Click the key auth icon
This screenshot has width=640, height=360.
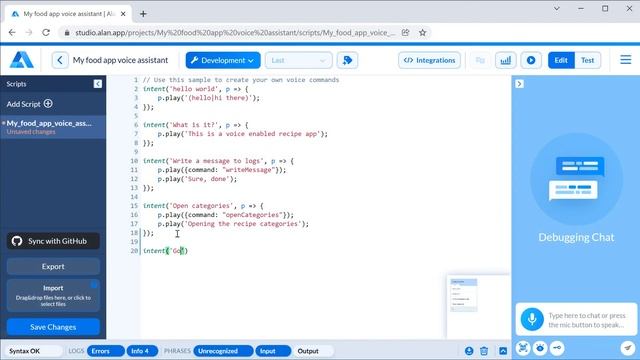(557, 348)
